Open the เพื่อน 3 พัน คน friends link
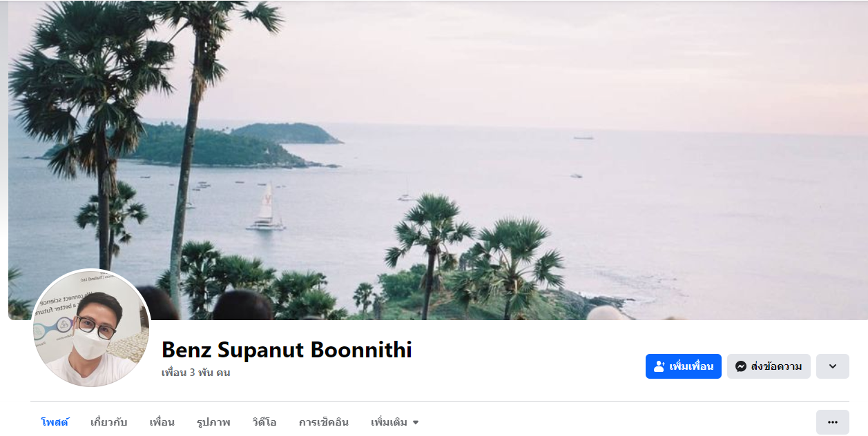The image size is (868, 436). pos(196,373)
